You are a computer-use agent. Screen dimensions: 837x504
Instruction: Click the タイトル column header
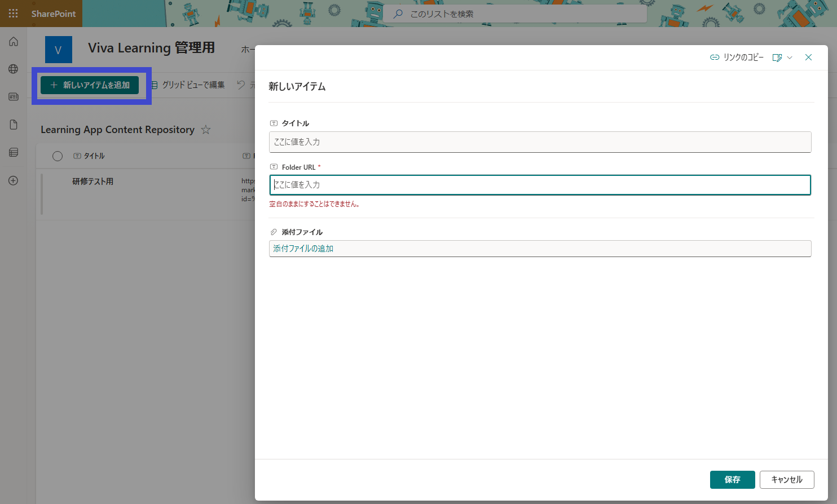(x=89, y=156)
